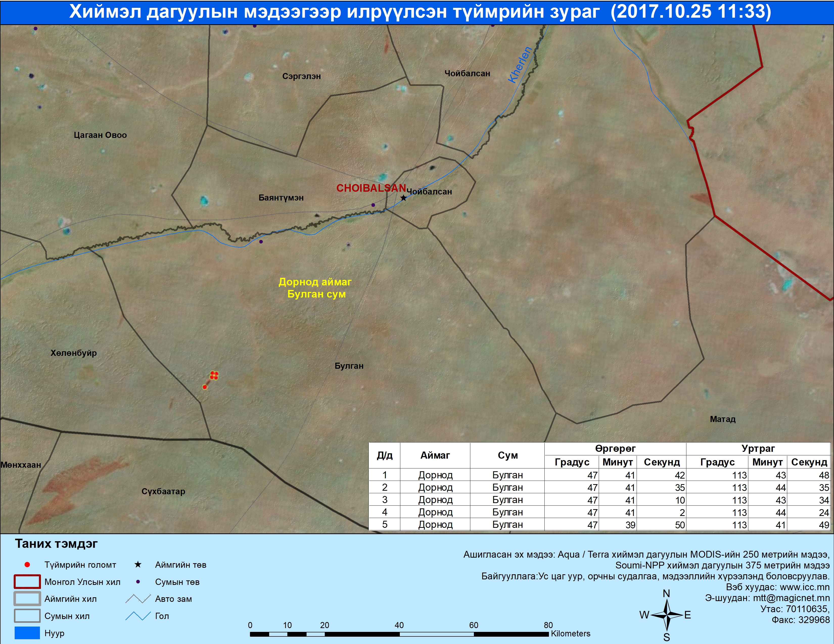Click the black scale bar
This screenshot has height=644, width=834.
[x=399, y=634]
